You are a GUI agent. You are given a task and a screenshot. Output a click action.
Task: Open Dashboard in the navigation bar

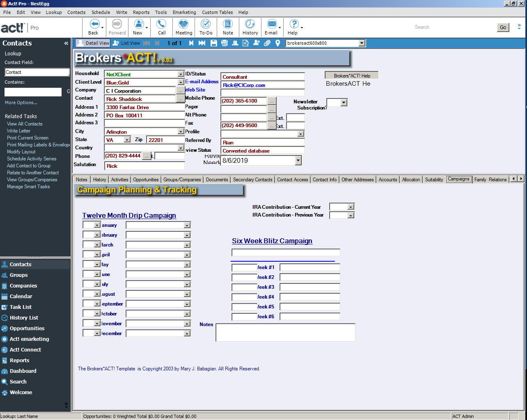pyautogui.click(x=23, y=371)
